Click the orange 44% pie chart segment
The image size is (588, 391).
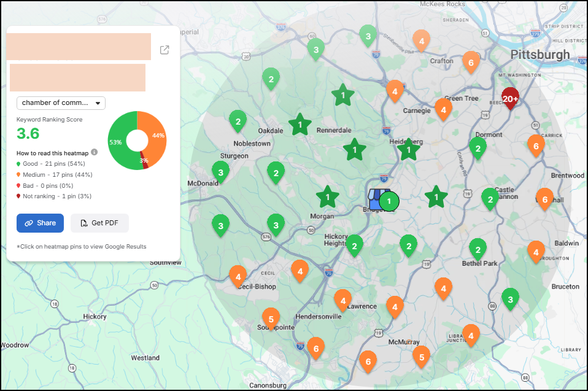click(156, 137)
